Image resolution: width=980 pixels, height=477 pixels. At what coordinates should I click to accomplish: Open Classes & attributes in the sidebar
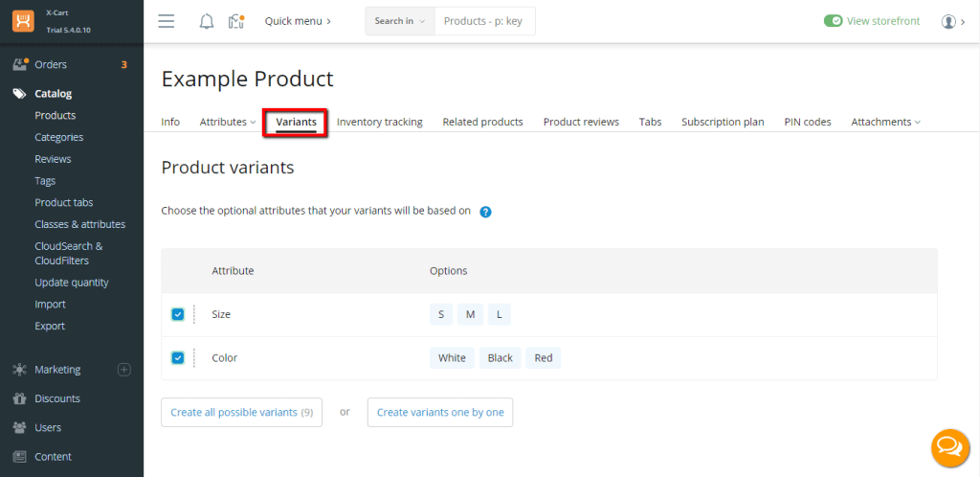point(80,224)
